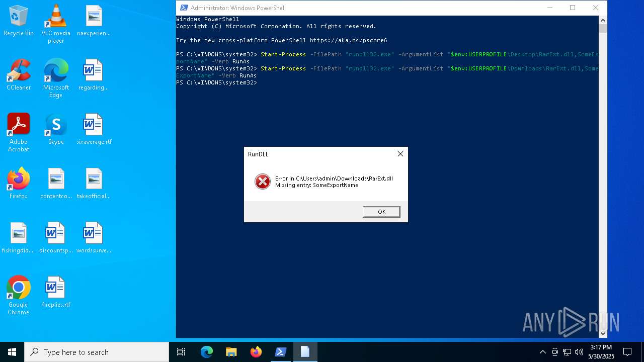
Task: Open the taskbar clock and calendar
Action: pyautogui.click(x=601, y=352)
